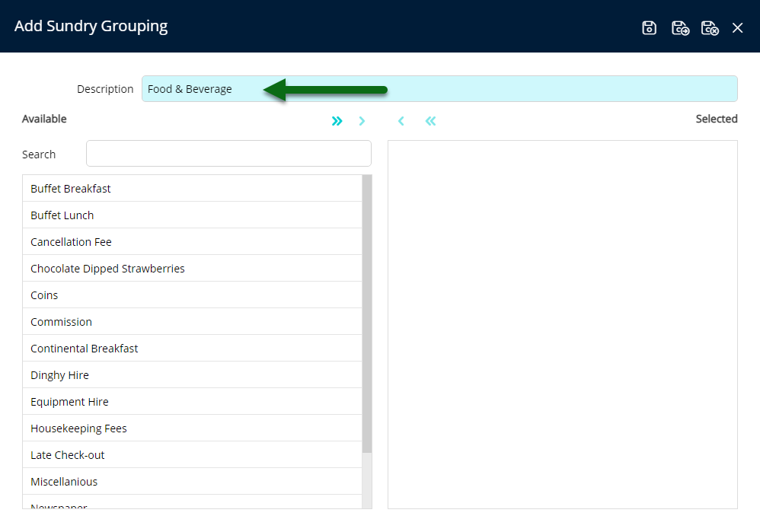Image resolution: width=760 pixels, height=532 pixels.
Task: Close the Add Sundry Grouping dialog
Action: click(x=737, y=28)
